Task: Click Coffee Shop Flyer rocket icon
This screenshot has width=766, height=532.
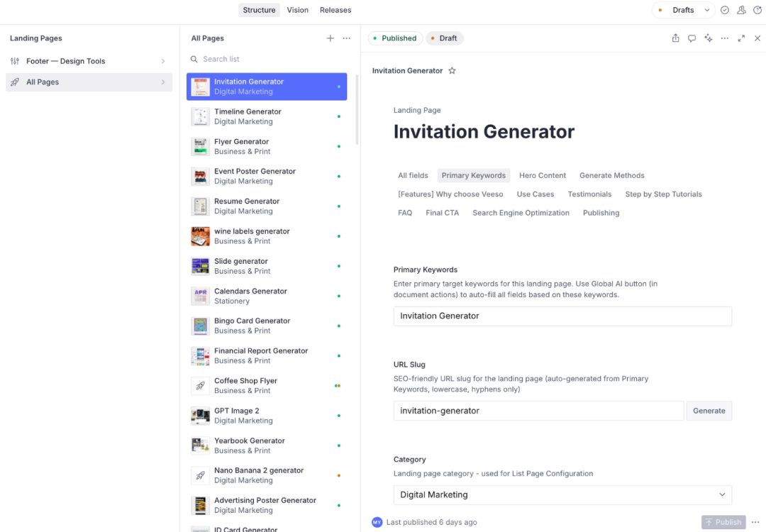Action: click(x=200, y=386)
